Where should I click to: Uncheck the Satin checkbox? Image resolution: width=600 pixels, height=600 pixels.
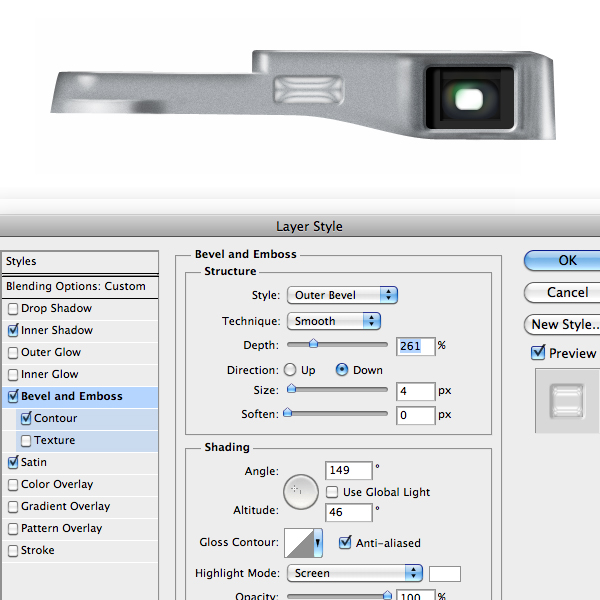[x=13, y=463]
